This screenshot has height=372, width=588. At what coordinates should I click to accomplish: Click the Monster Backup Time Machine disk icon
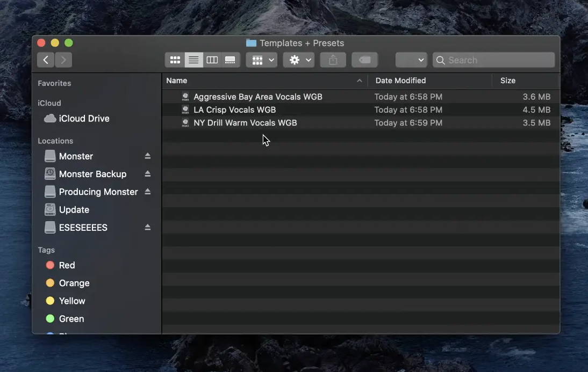pos(50,174)
